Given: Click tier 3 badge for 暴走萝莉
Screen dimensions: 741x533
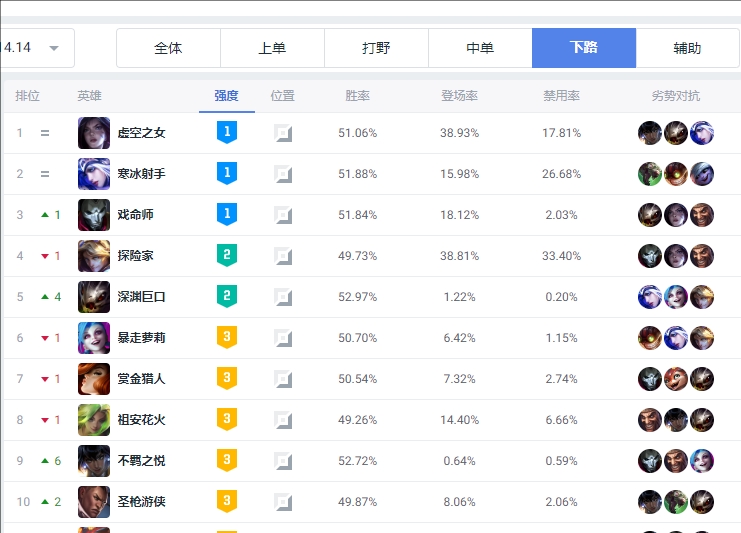Looking at the screenshot, I should click(227, 337).
